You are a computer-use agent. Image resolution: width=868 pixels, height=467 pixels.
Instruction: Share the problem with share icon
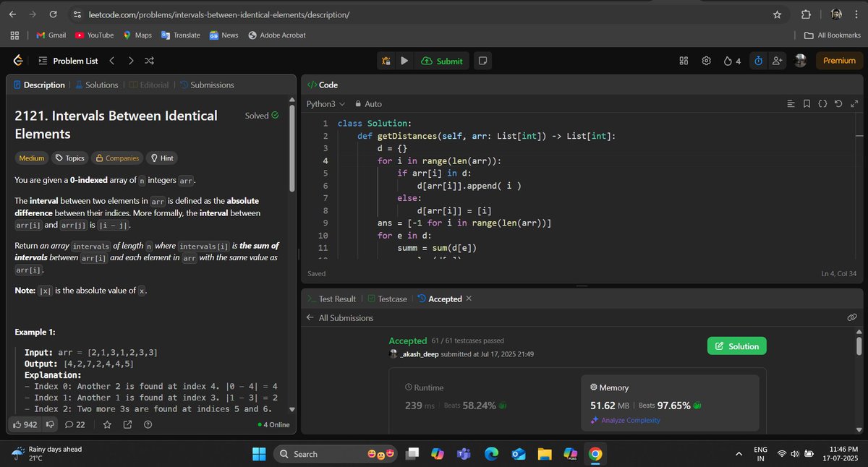(127, 424)
